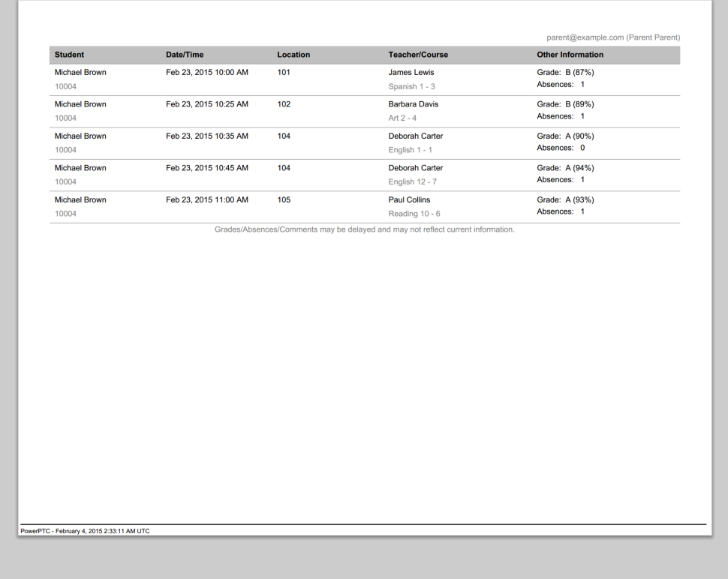Viewport: 728px width, 579px height.
Task: Click location 105
Action: 284,200
